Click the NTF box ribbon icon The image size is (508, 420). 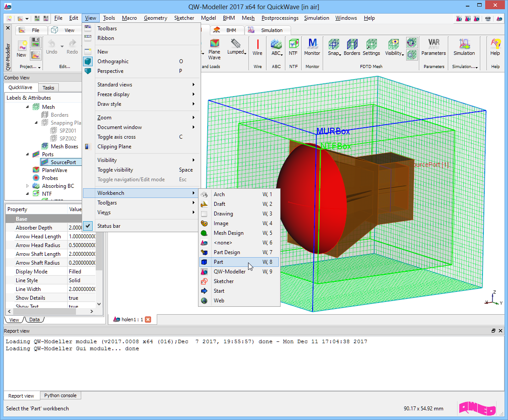pos(293,47)
